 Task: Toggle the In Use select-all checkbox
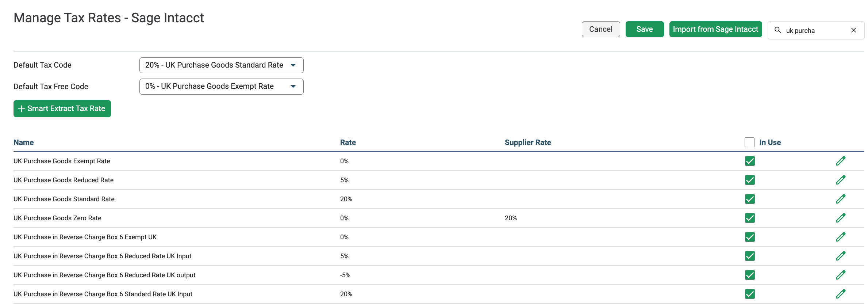[749, 142]
